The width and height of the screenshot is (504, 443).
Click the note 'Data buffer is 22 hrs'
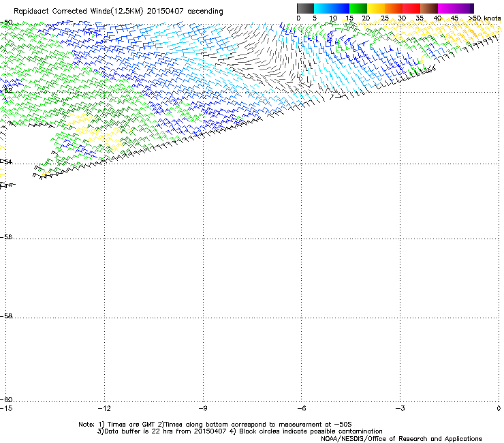coord(140,431)
